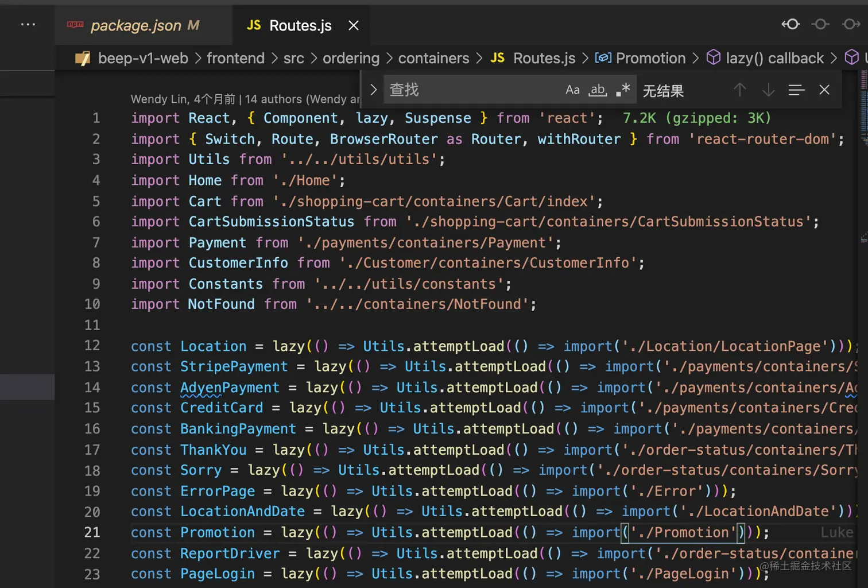This screenshot has height=588, width=868.
Task: Click the npm icon on the package.json tab
Action: coord(75,25)
